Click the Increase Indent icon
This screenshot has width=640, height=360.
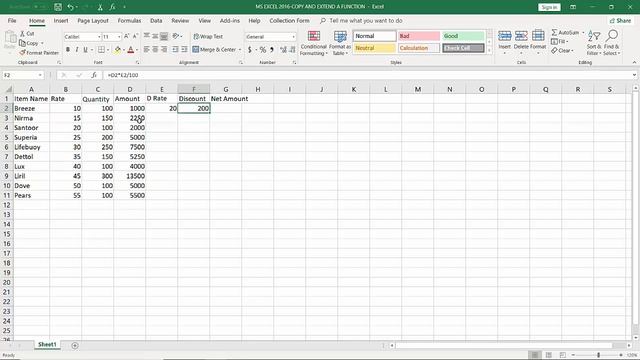[184, 49]
